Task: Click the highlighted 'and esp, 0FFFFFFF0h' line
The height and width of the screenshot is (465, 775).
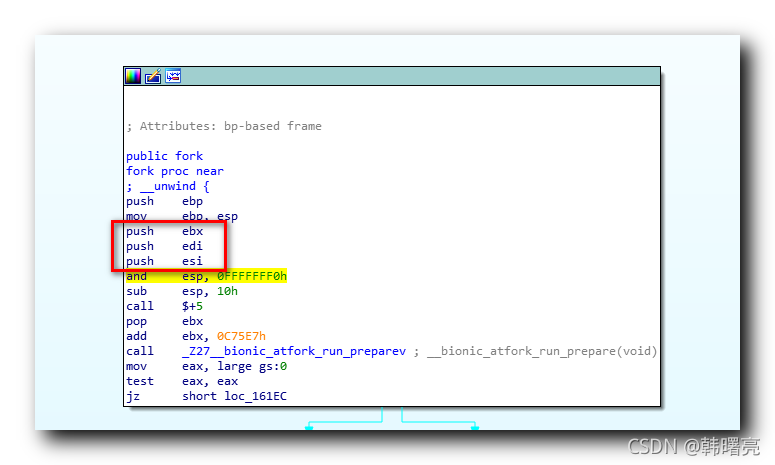Action: pos(207,276)
